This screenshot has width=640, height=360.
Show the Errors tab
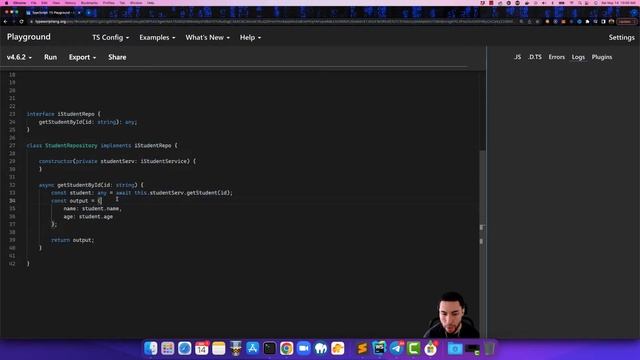557,57
